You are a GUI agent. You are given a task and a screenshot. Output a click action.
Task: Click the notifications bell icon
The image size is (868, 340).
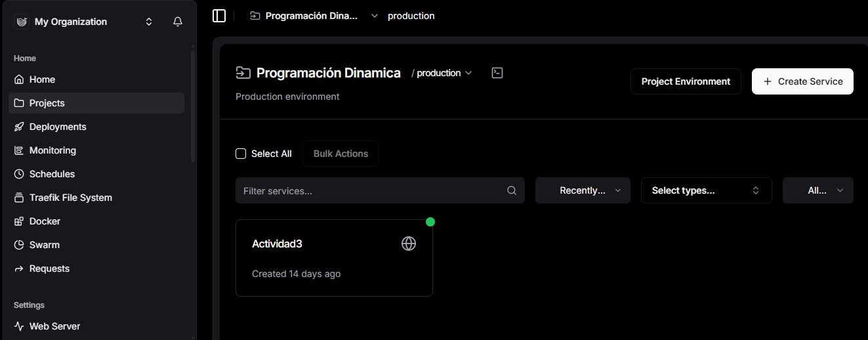pos(178,22)
